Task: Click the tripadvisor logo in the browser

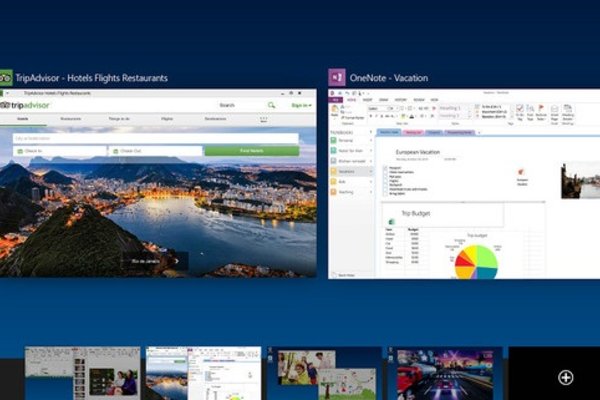Action: tap(25, 105)
